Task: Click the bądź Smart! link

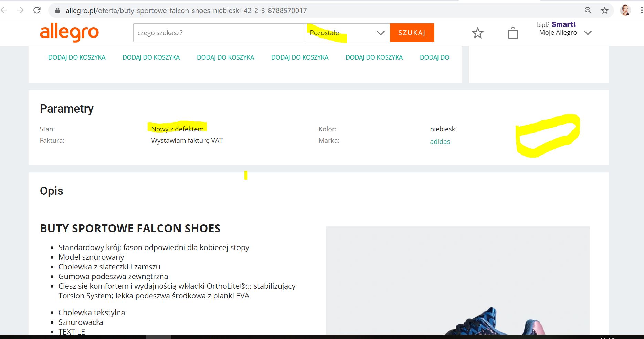Action: pos(556,24)
